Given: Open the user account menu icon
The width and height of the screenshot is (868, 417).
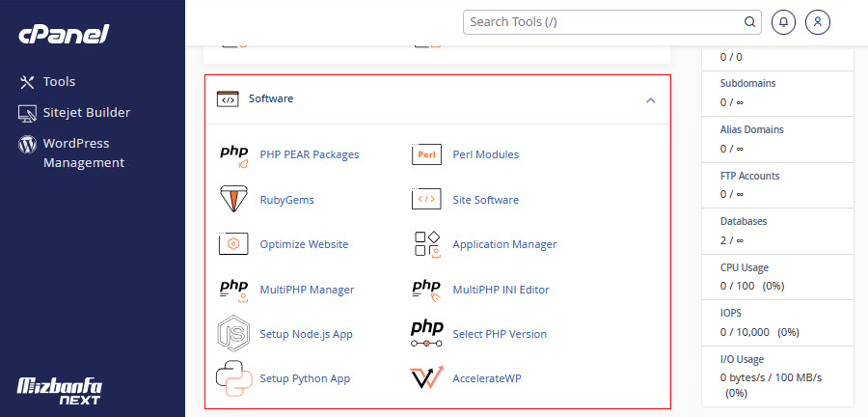Looking at the screenshot, I should [818, 22].
